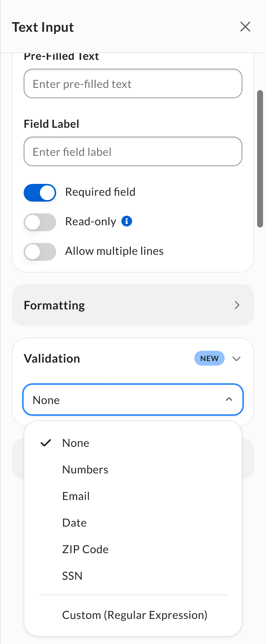Viewport: 266px width, 644px height.
Task: Click the Enter field label input
Action: pyautogui.click(x=133, y=151)
